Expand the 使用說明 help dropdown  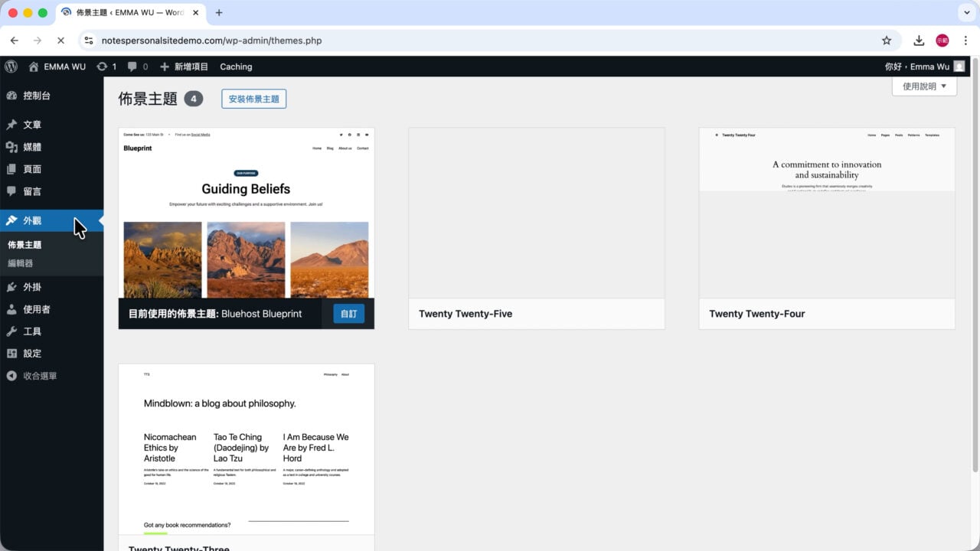click(924, 86)
